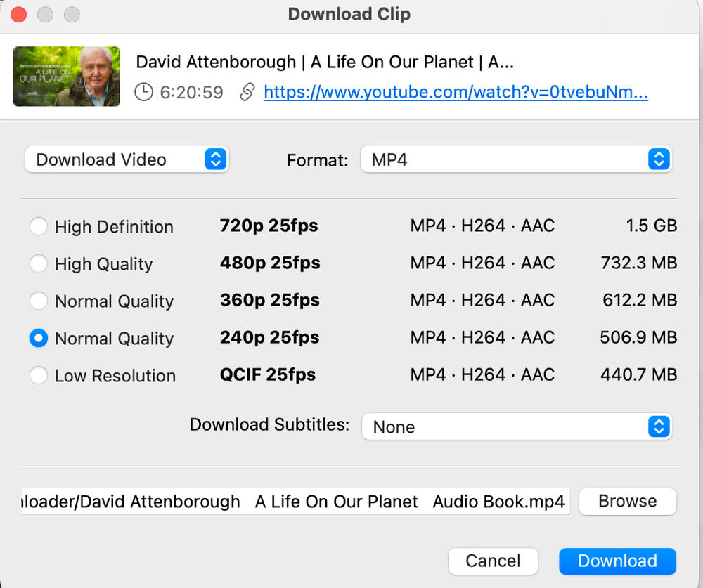The image size is (703, 588).
Task: Click the 6:20:59 duration text
Action: click(x=191, y=92)
